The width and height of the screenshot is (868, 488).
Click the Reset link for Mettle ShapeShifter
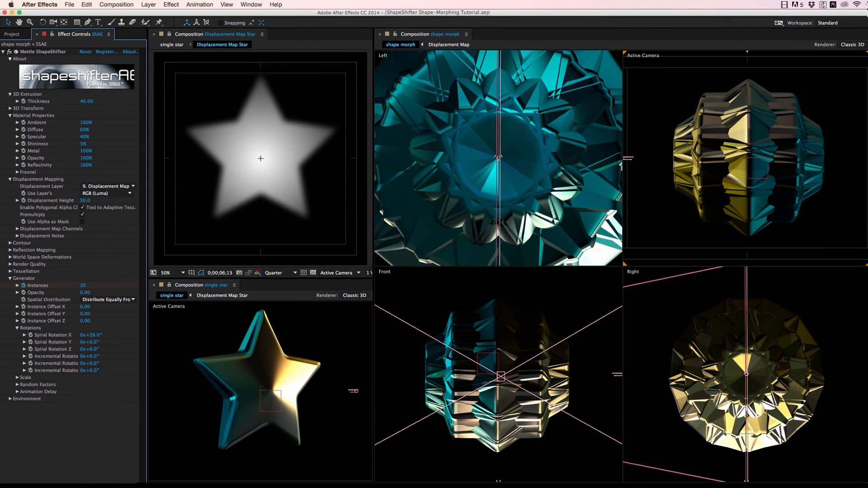click(x=85, y=52)
